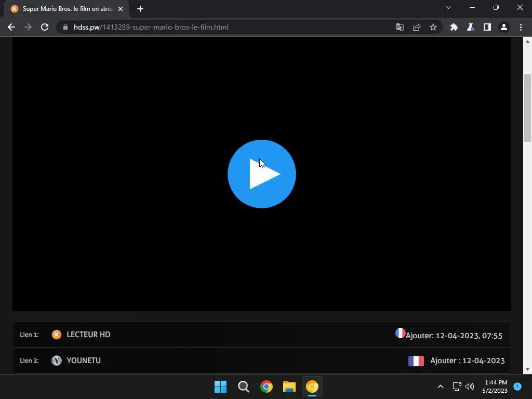Click the round French flag on Lien 1
The width and height of the screenshot is (532, 399).
pos(401,333)
